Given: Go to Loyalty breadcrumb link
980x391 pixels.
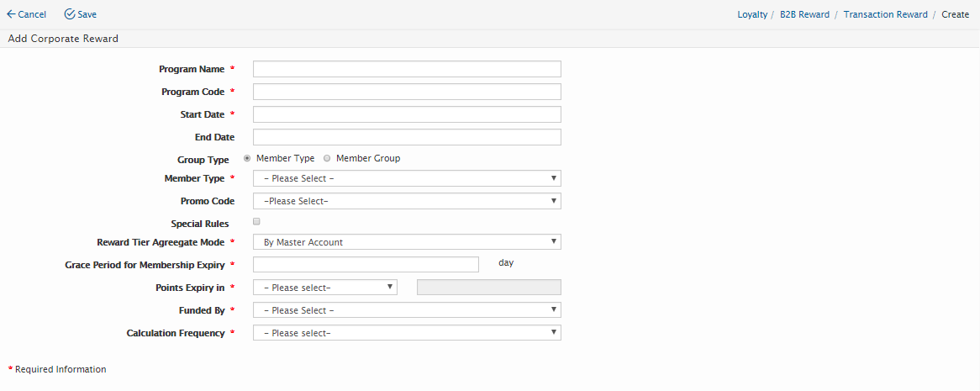Looking at the screenshot, I should [752, 14].
